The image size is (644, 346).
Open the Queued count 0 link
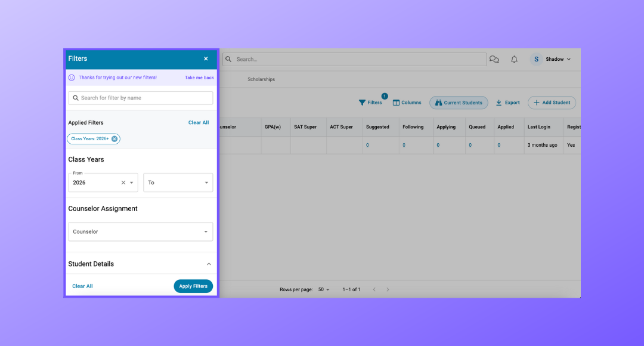470,145
